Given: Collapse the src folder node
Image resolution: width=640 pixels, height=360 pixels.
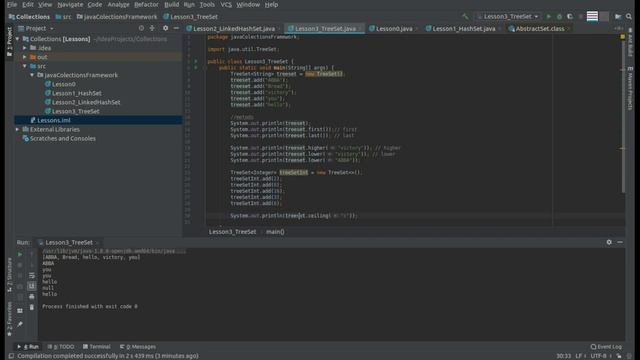Looking at the screenshot, I should coord(25,66).
